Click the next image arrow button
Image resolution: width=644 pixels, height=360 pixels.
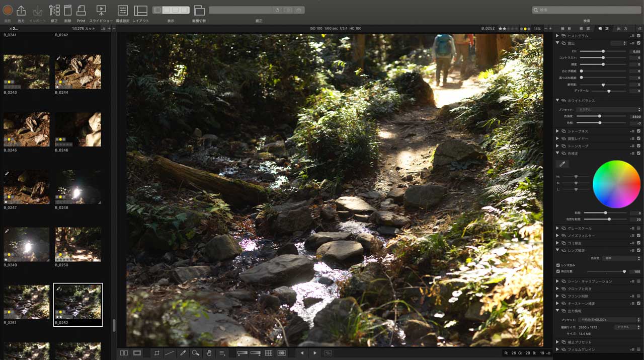coord(315,353)
